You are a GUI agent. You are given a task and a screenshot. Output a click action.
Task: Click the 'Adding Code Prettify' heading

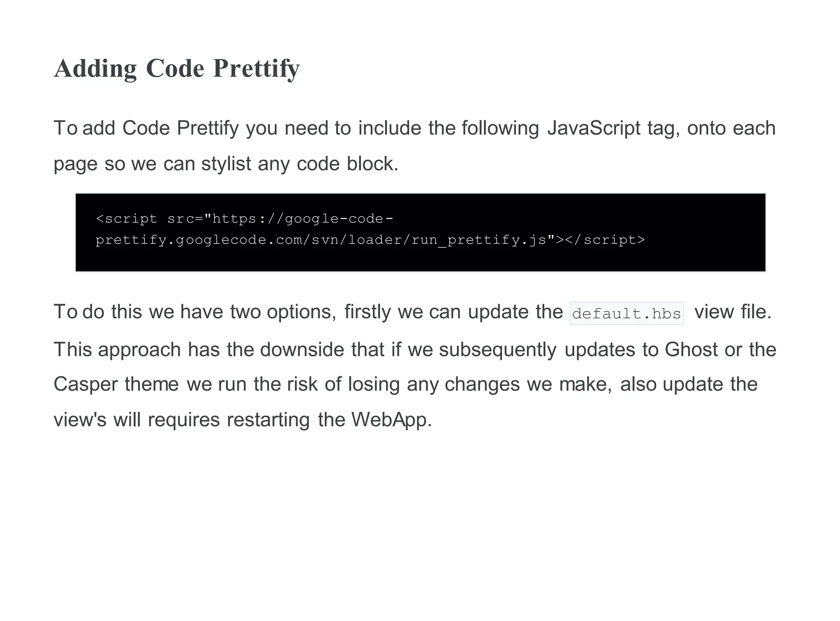coord(177,68)
